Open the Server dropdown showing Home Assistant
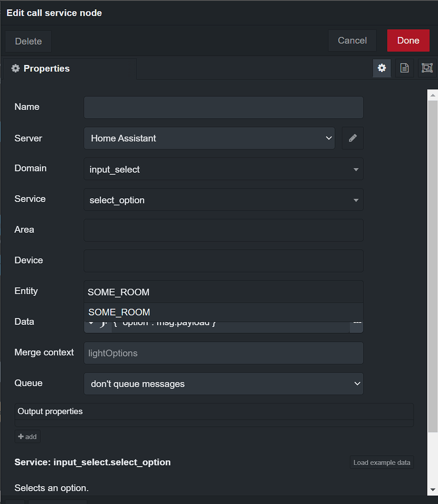 (x=329, y=138)
